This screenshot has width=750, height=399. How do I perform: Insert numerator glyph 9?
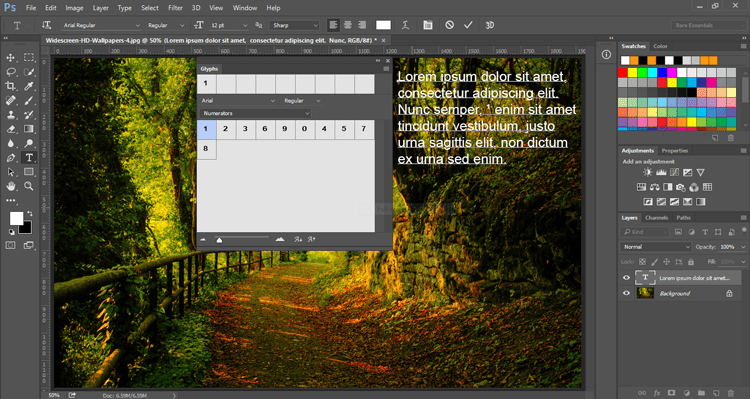(285, 129)
